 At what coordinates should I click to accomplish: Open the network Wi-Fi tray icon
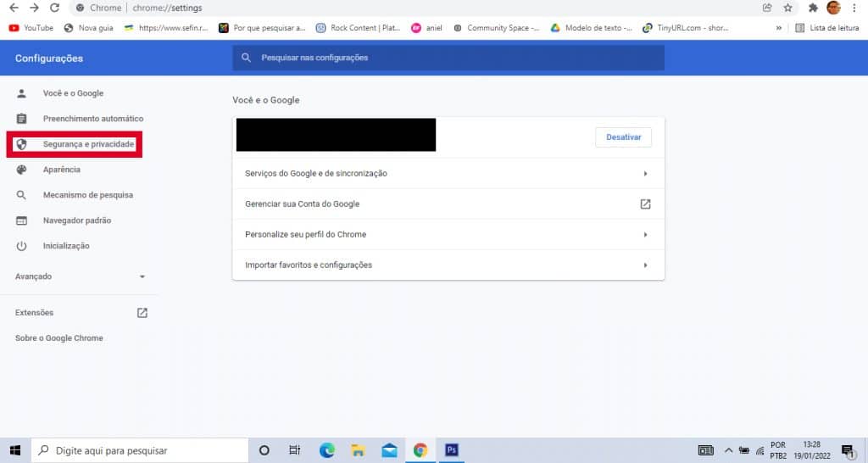coord(760,451)
